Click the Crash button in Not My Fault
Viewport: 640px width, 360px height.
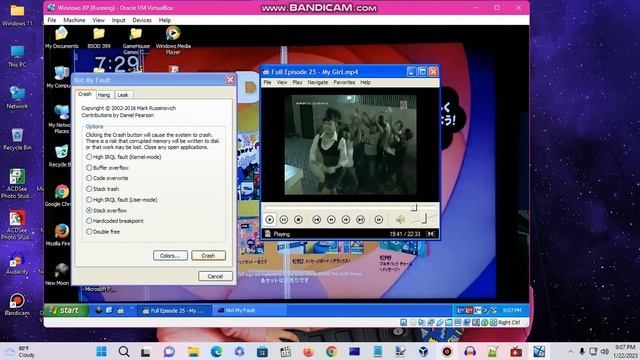[x=208, y=256]
